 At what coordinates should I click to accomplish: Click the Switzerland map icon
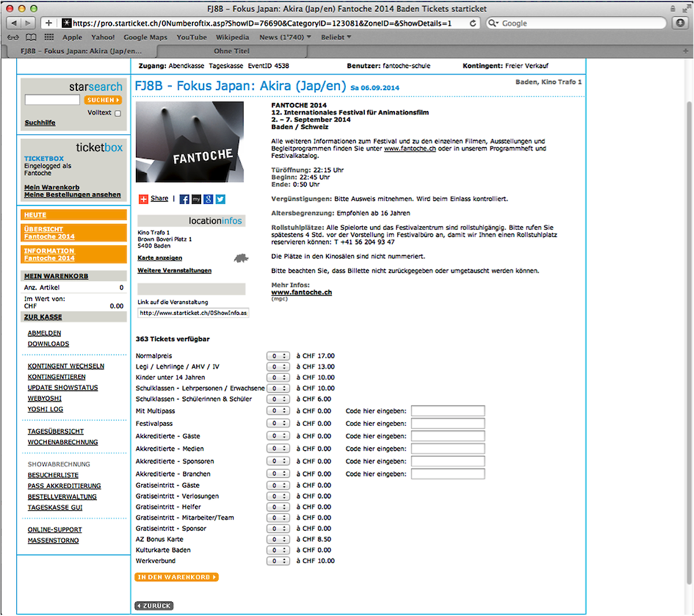(241, 258)
